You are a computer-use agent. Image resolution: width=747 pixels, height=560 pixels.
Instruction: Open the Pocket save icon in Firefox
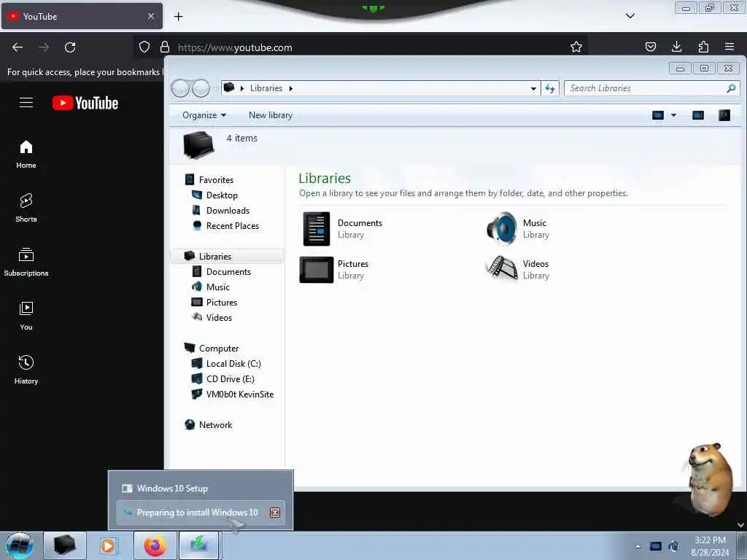click(x=650, y=47)
